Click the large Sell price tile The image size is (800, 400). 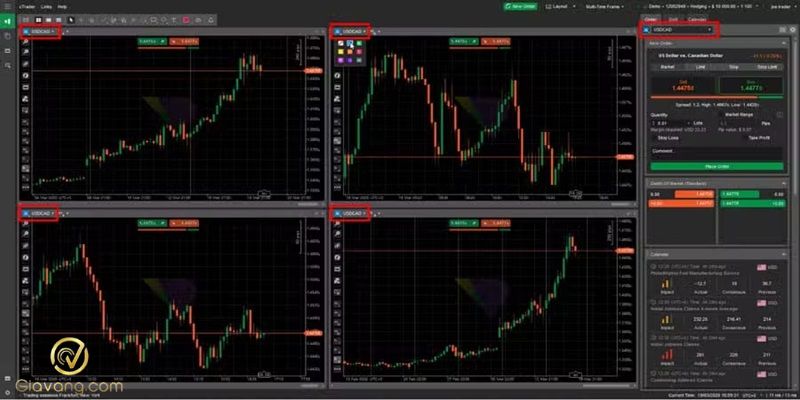pyautogui.click(x=683, y=86)
